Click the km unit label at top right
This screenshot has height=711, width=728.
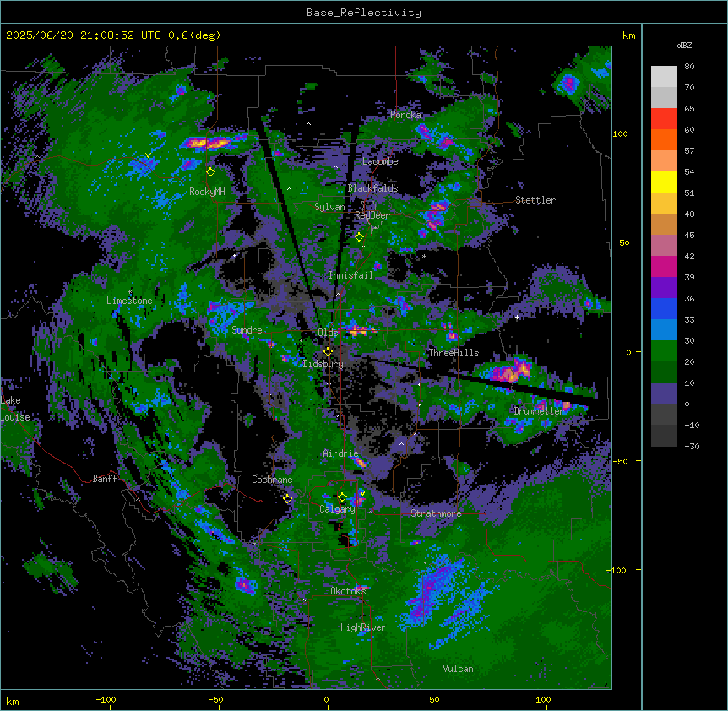tap(629, 35)
